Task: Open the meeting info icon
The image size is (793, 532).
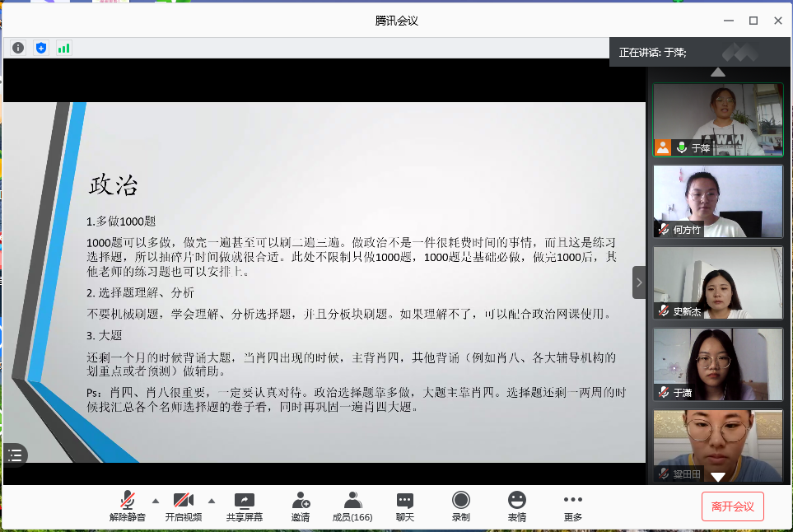Action: pos(18,48)
